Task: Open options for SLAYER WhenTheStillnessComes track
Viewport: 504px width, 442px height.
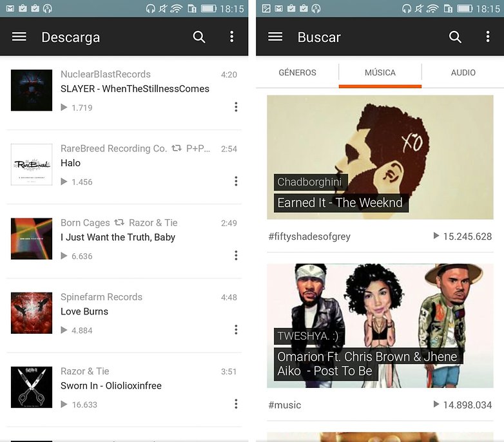Action: pos(236,107)
